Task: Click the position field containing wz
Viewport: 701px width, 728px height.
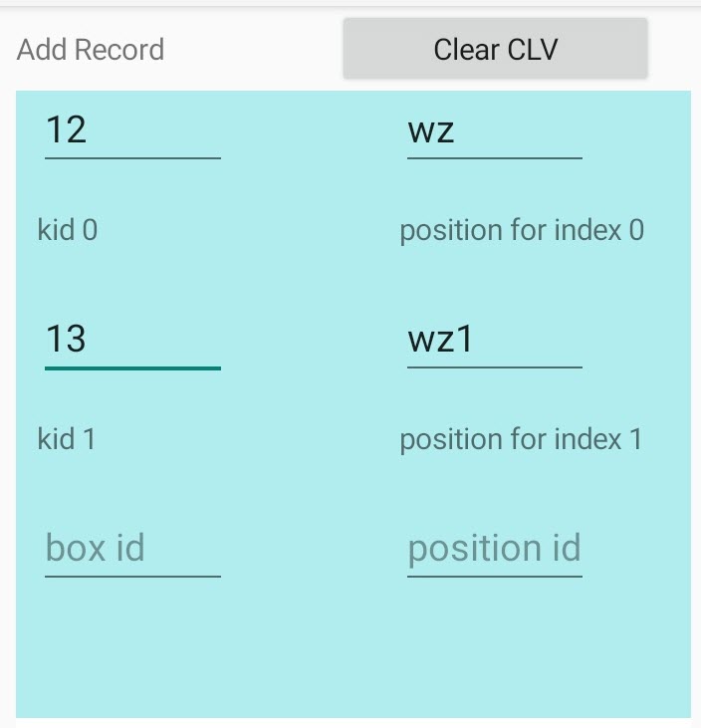Action: click(x=494, y=130)
